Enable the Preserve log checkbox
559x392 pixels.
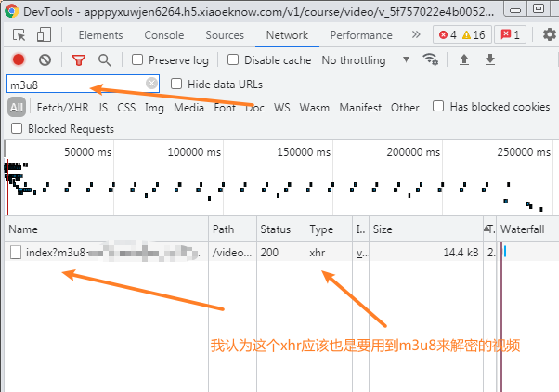pos(137,59)
